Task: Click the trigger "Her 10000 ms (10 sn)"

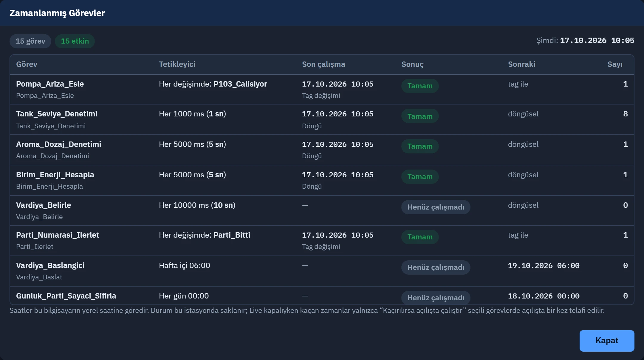Action: (197, 205)
